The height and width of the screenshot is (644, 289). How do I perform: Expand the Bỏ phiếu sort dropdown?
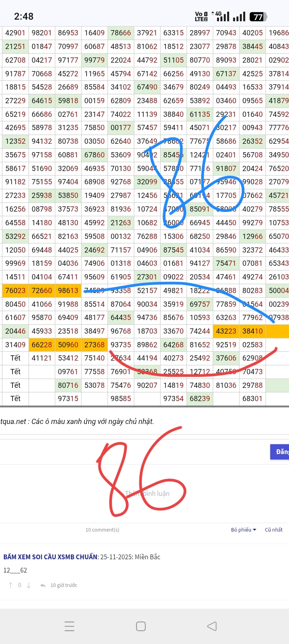(243, 530)
